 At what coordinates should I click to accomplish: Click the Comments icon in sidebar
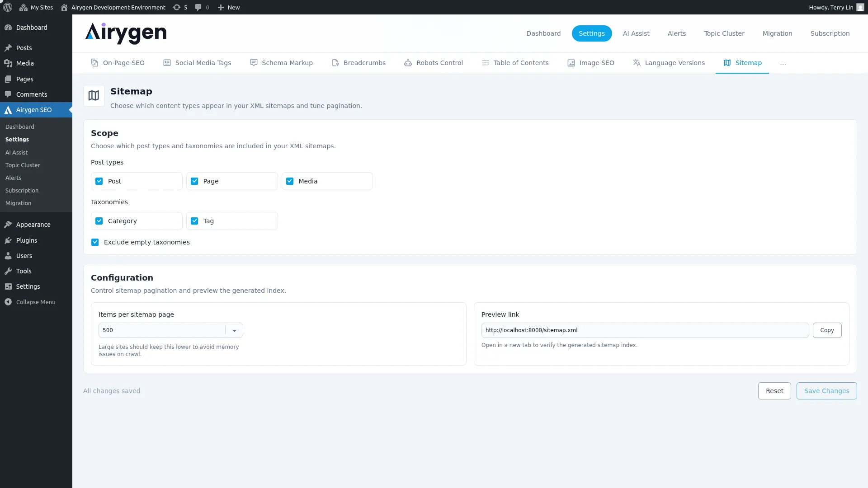[8, 94]
